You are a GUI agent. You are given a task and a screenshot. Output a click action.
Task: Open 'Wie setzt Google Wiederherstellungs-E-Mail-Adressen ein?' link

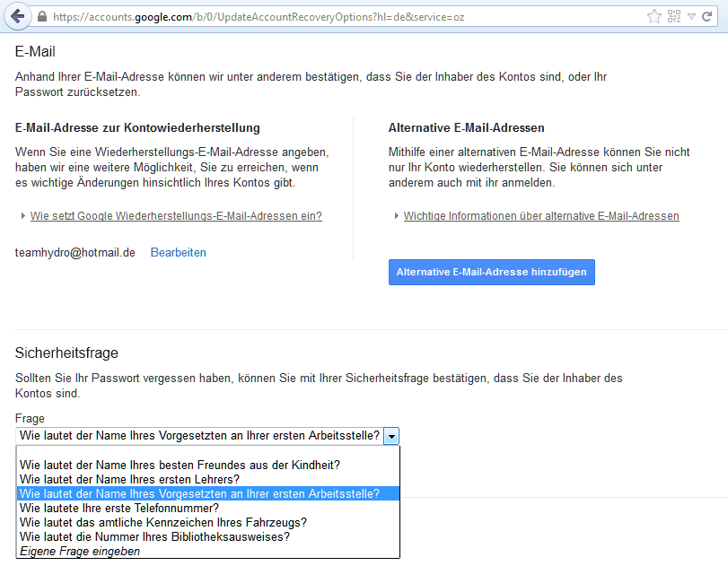tap(176, 216)
